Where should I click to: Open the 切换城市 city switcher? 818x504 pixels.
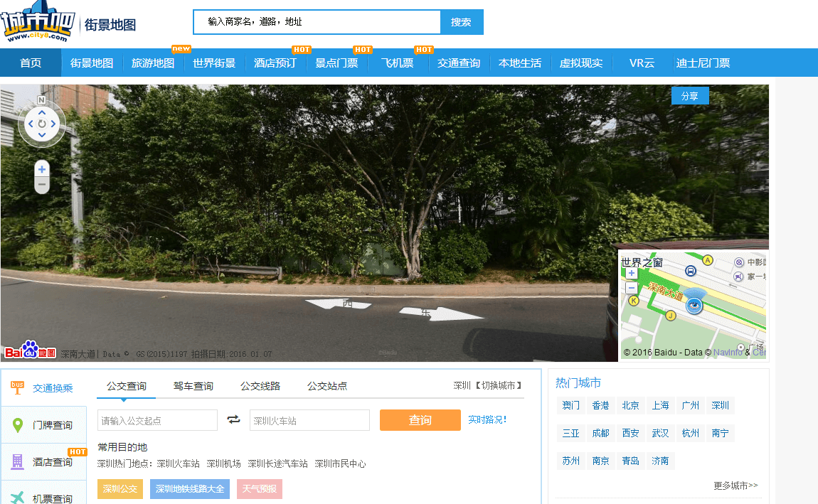click(498, 385)
